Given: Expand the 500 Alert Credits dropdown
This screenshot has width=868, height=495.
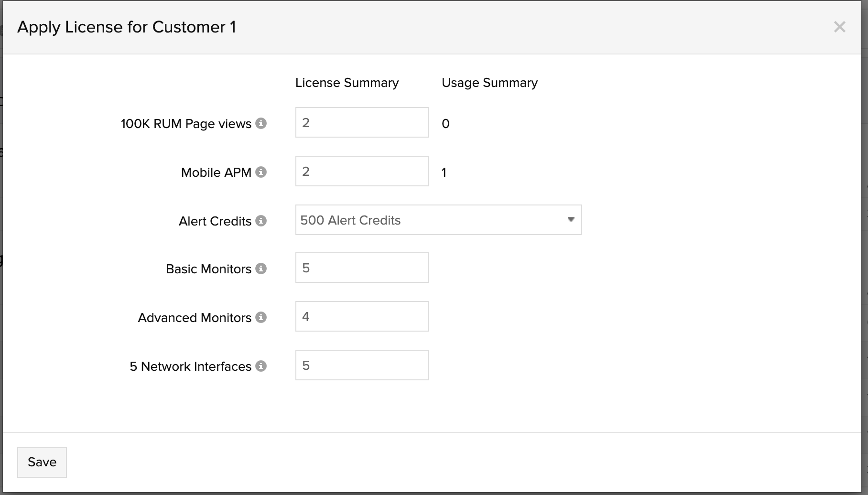Looking at the screenshot, I should pyautogui.click(x=438, y=220).
